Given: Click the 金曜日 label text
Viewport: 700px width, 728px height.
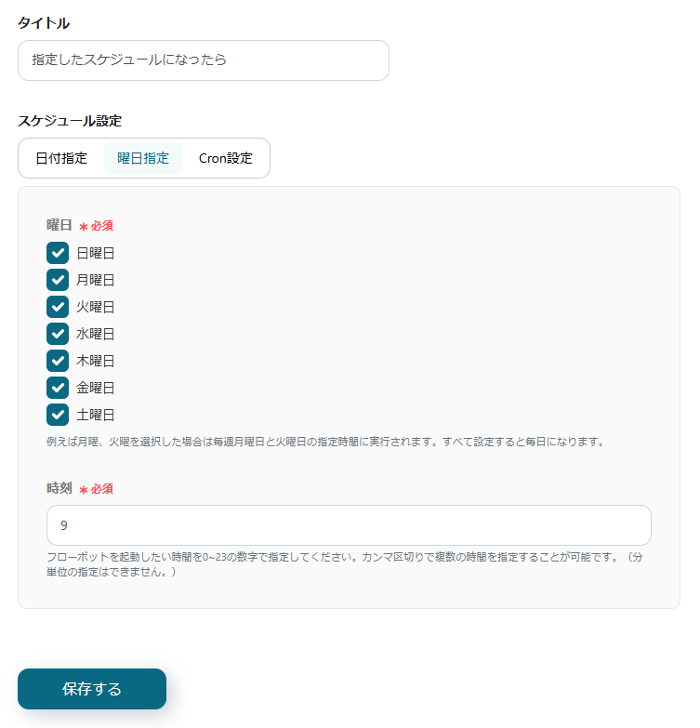Looking at the screenshot, I should click(x=95, y=388).
